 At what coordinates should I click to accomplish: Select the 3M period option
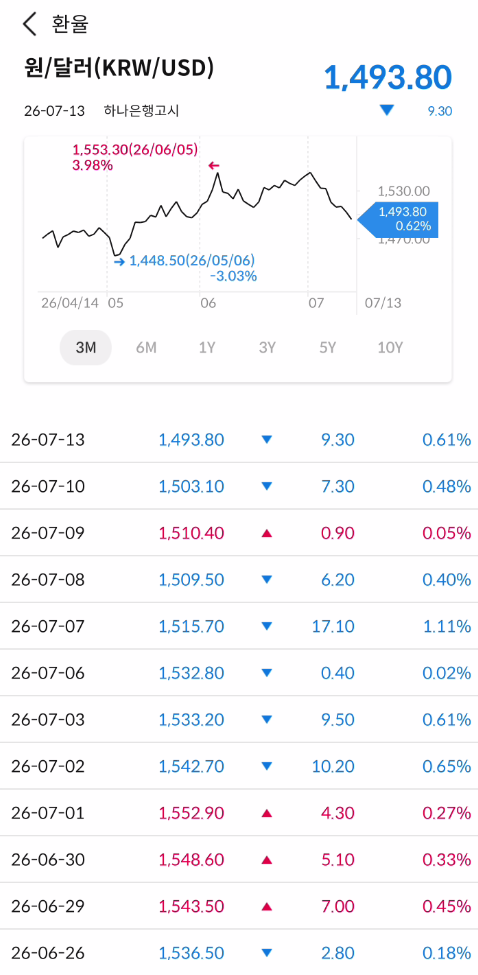click(86, 348)
